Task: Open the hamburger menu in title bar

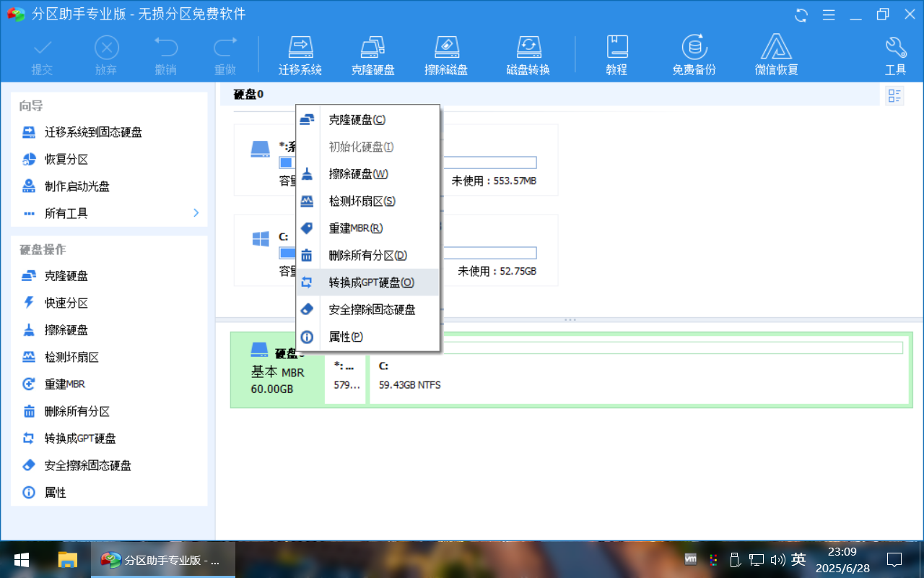Action: click(x=829, y=14)
